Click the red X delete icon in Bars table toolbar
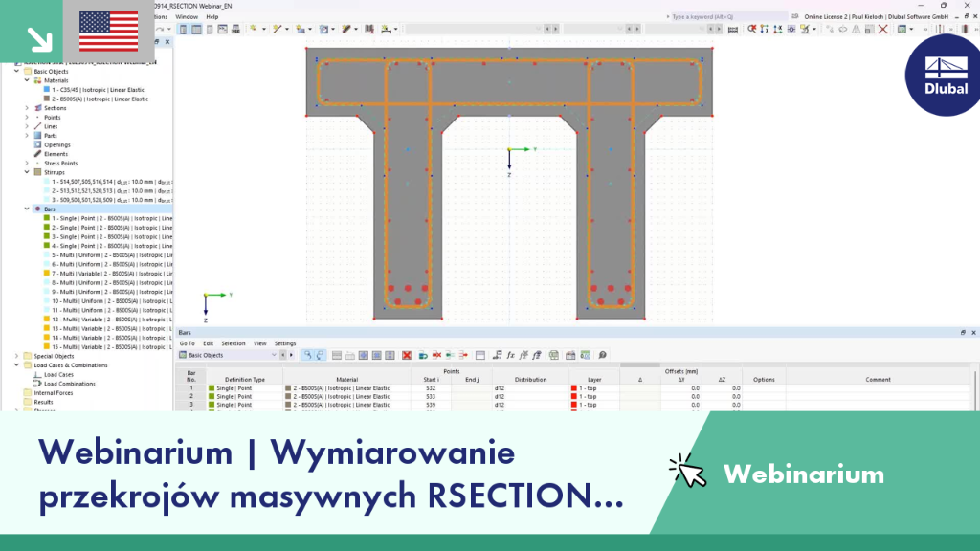 pos(407,355)
